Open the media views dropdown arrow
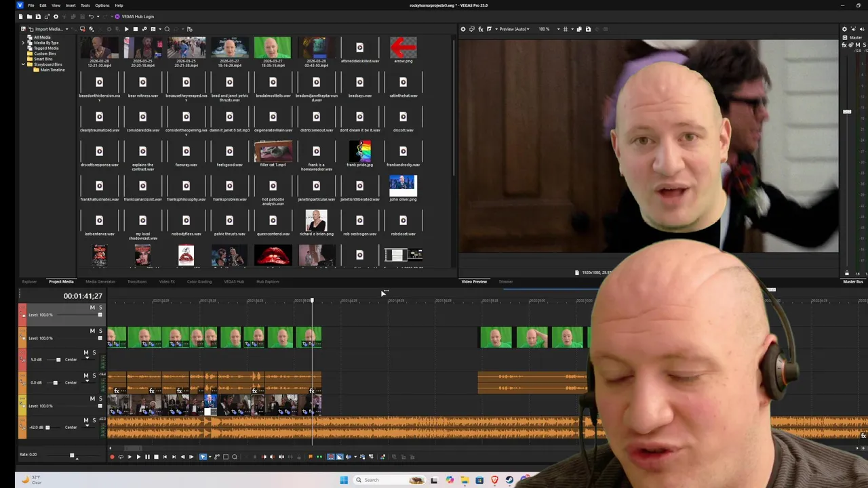The width and height of the screenshot is (868, 488). 160,29
